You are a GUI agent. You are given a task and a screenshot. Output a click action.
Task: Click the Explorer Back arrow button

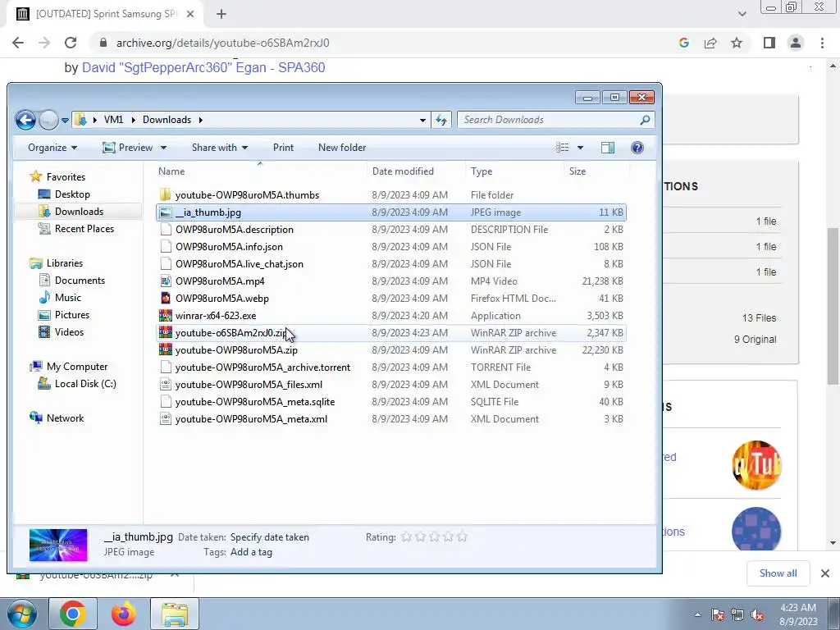25,120
